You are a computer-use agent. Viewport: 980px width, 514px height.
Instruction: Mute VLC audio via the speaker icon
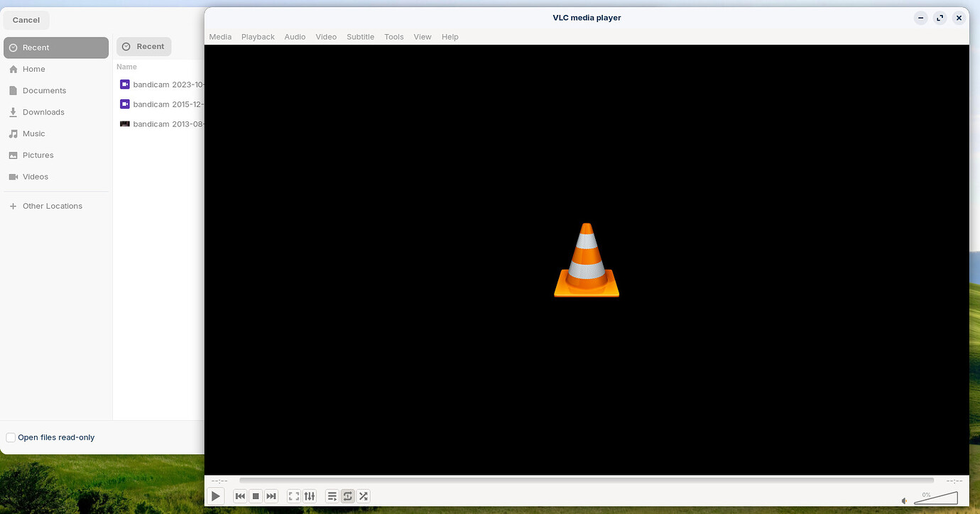coord(904,500)
